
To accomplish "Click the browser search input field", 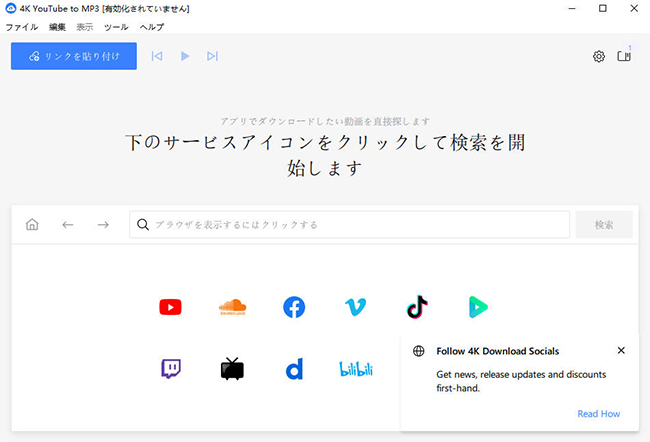I will coord(349,224).
